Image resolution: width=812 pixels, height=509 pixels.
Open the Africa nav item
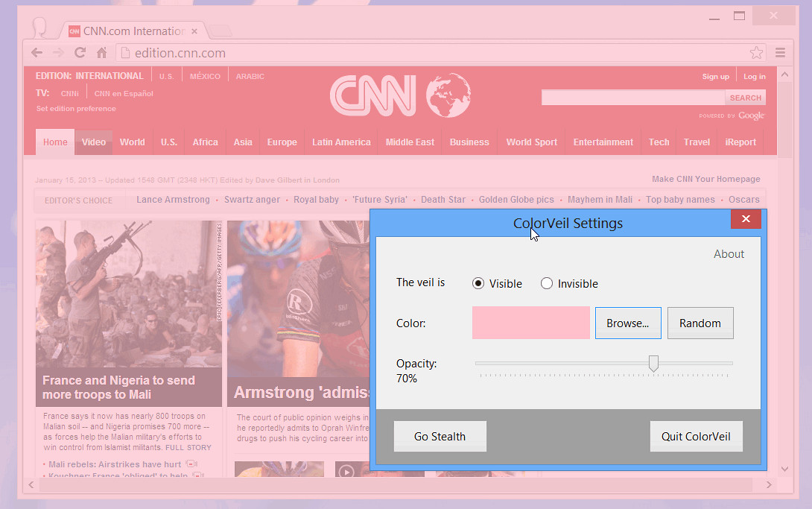(205, 142)
